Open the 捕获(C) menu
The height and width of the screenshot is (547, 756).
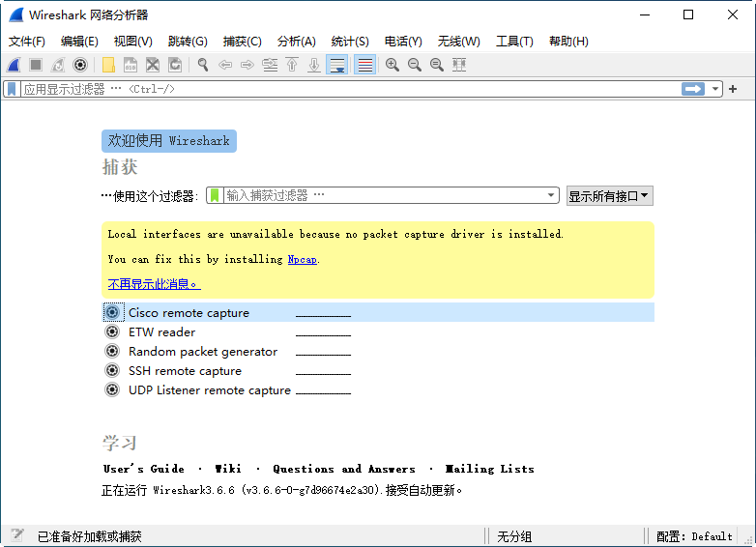coord(242,42)
